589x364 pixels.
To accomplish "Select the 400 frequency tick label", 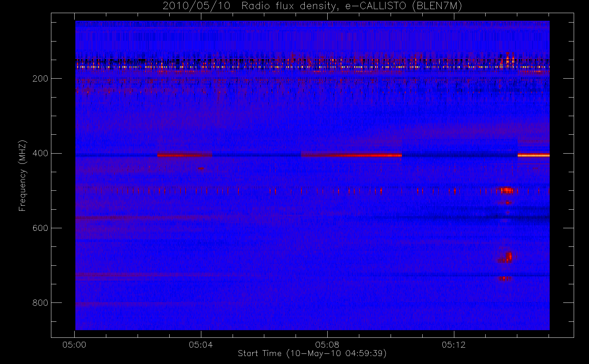I will 40,153.
